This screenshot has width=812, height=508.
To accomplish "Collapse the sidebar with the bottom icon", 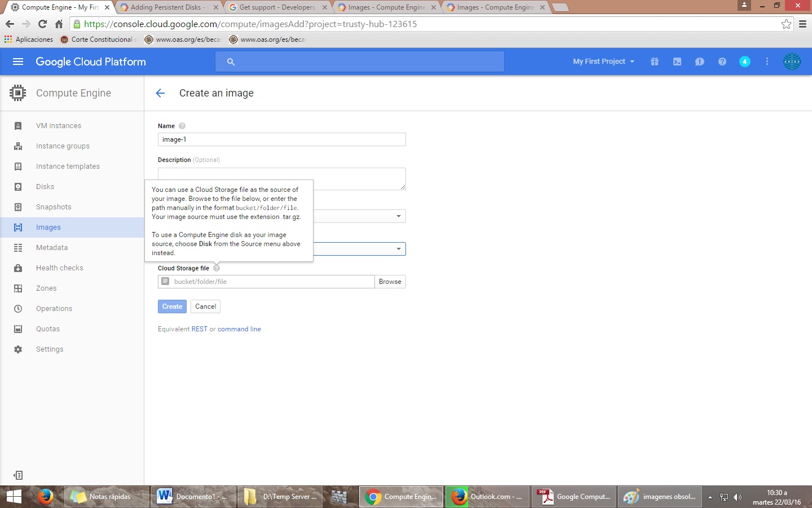I will point(18,475).
